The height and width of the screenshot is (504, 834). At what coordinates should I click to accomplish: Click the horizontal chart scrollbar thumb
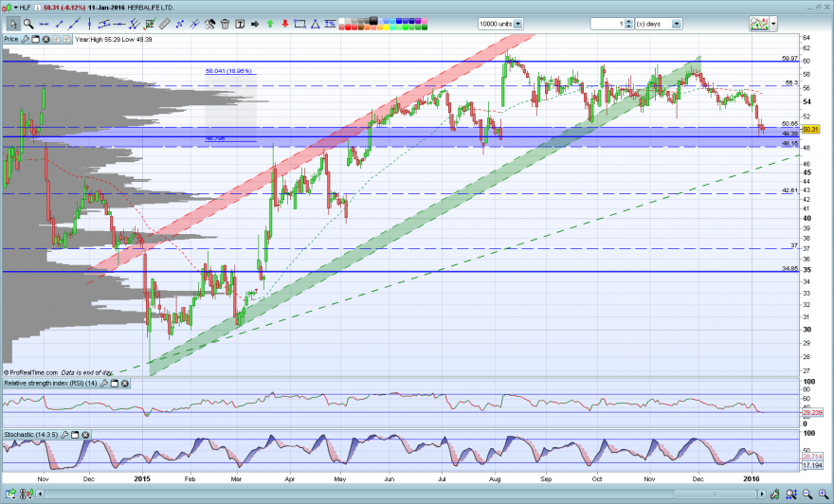tap(715, 494)
